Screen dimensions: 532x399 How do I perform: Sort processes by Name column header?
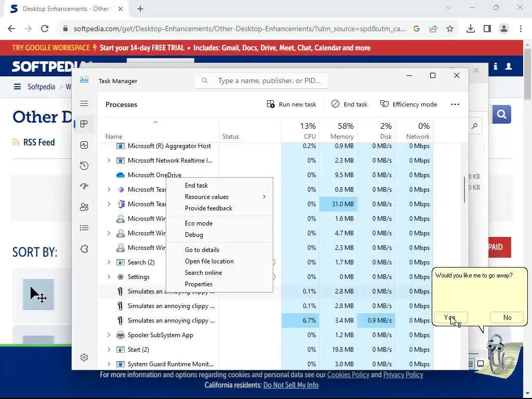click(x=158, y=130)
